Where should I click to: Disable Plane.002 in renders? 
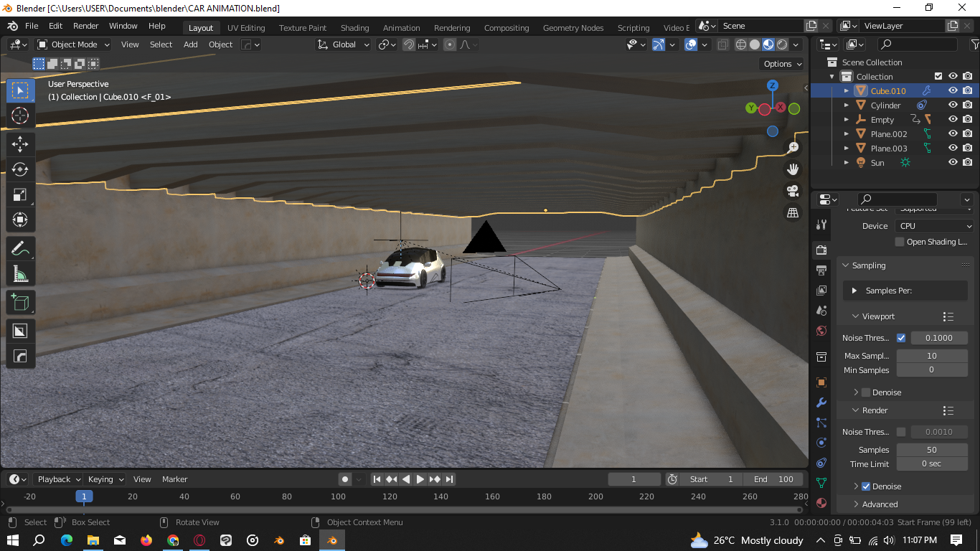pos(968,134)
